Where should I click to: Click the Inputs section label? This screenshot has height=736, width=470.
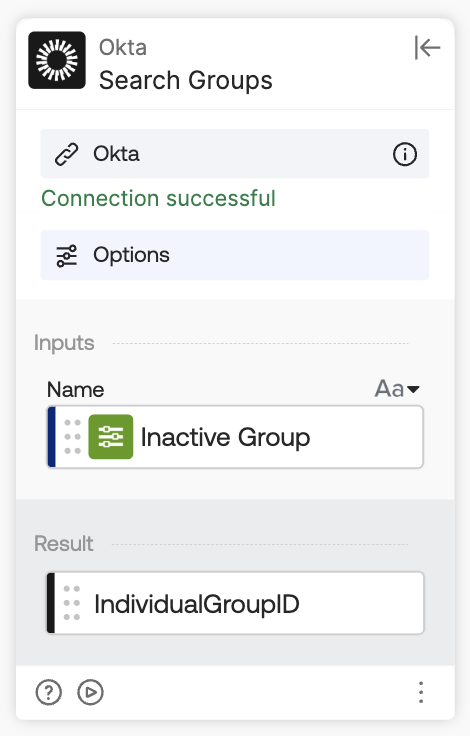tap(64, 343)
